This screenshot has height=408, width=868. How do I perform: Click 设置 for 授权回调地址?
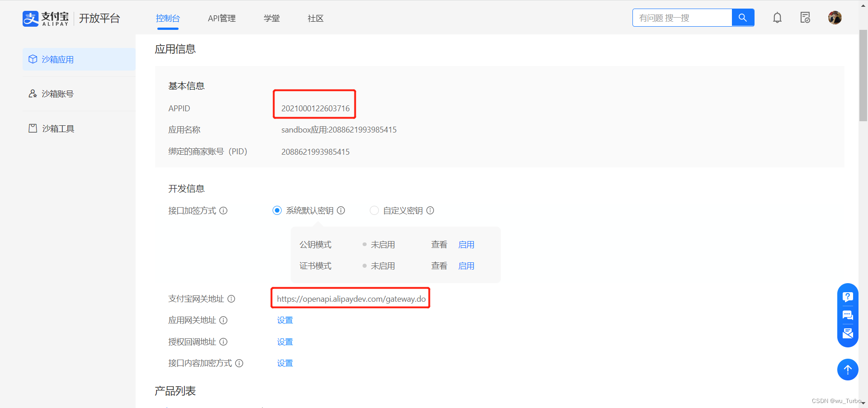click(x=285, y=342)
